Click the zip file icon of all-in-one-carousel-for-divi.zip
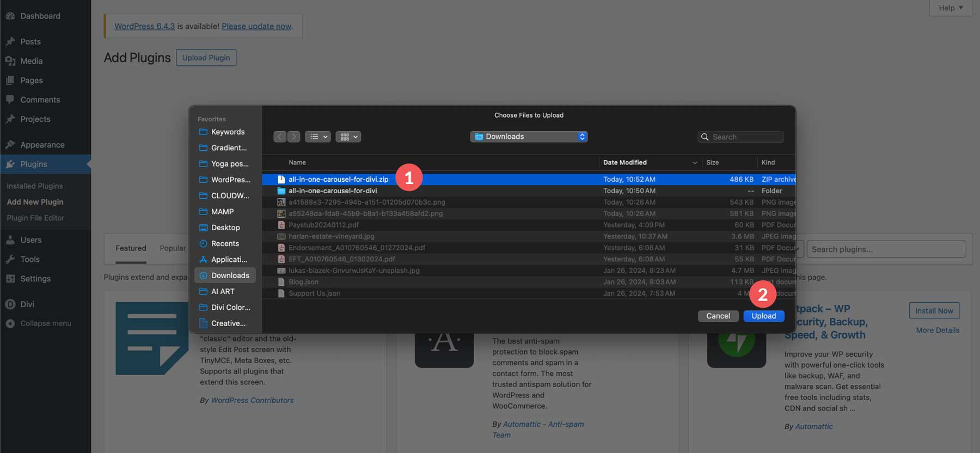 [x=281, y=179]
